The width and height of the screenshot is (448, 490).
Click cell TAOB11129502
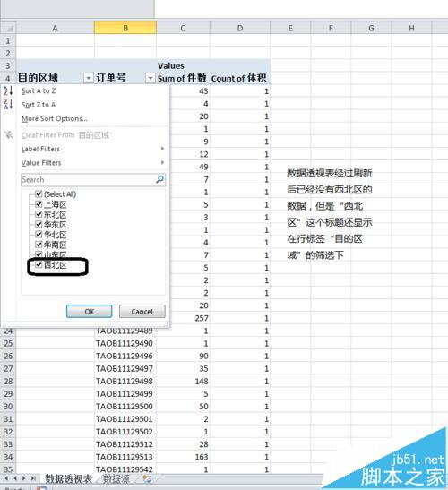coord(125,432)
